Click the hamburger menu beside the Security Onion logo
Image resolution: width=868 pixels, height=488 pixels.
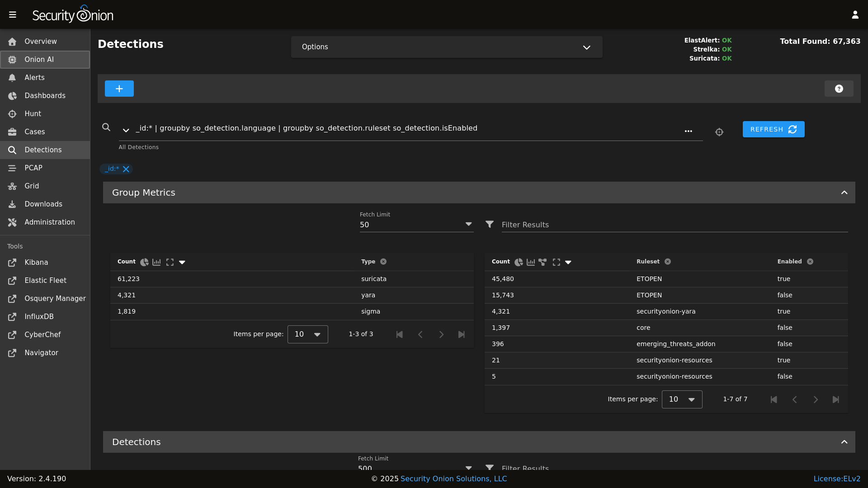point(12,14)
